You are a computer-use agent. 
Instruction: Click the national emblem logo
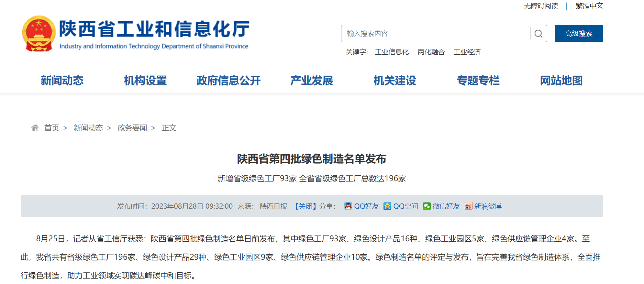point(39,34)
